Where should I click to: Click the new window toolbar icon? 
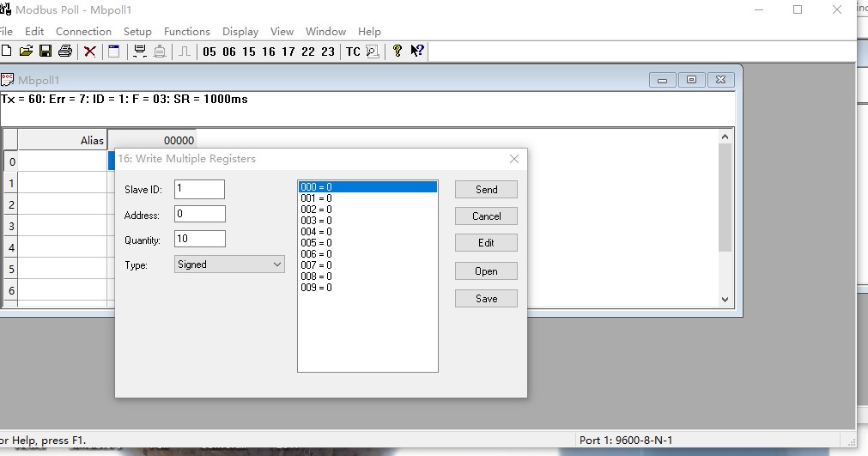[113, 52]
